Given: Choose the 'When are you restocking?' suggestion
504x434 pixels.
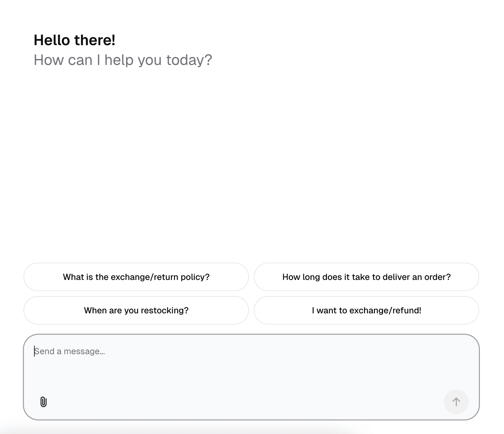Looking at the screenshot, I should coord(136,310).
